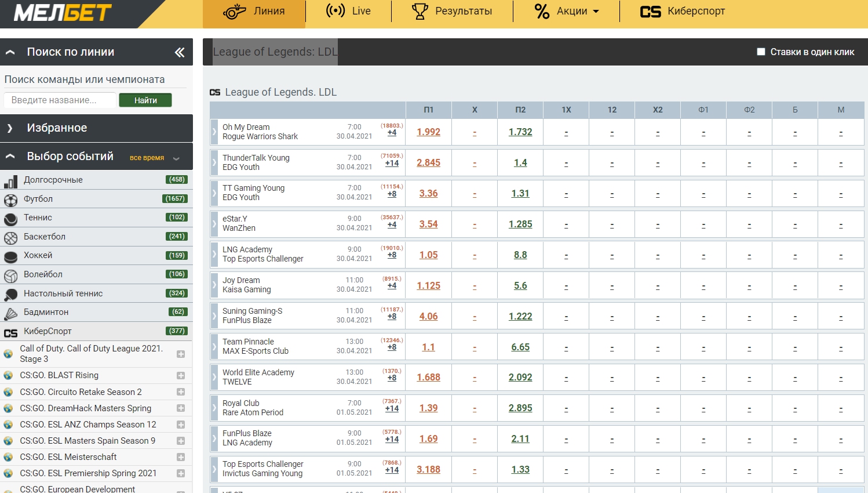
Task: Open the все время filter dropdown
Action: (154, 158)
